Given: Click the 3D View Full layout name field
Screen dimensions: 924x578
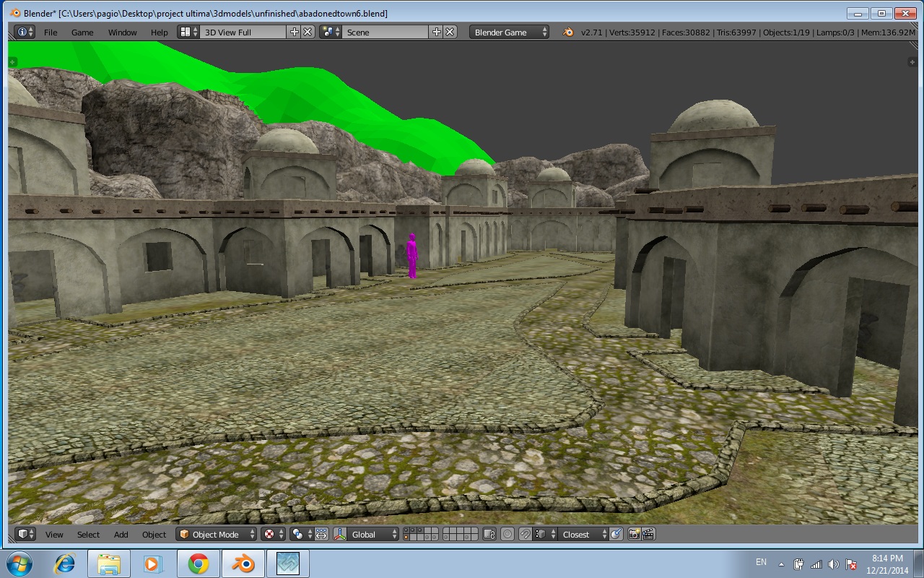Looking at the screenshot, I should pyautogui.click(x=243, y=32).
